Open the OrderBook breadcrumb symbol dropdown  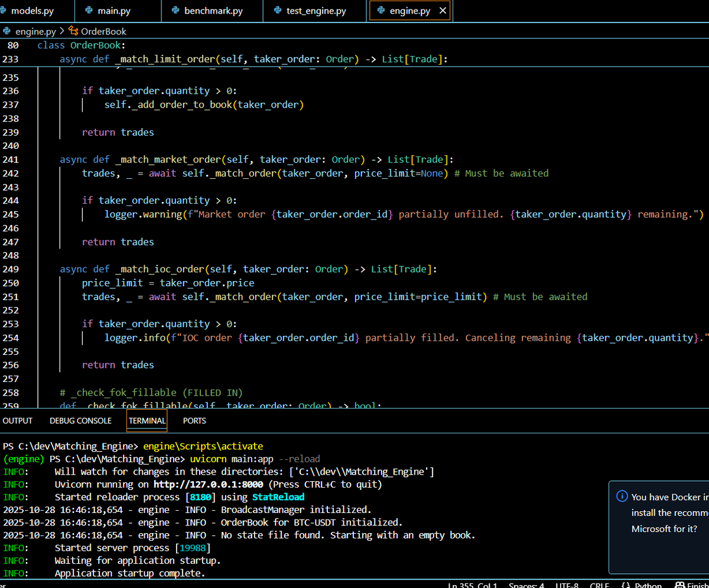[103, 31]
